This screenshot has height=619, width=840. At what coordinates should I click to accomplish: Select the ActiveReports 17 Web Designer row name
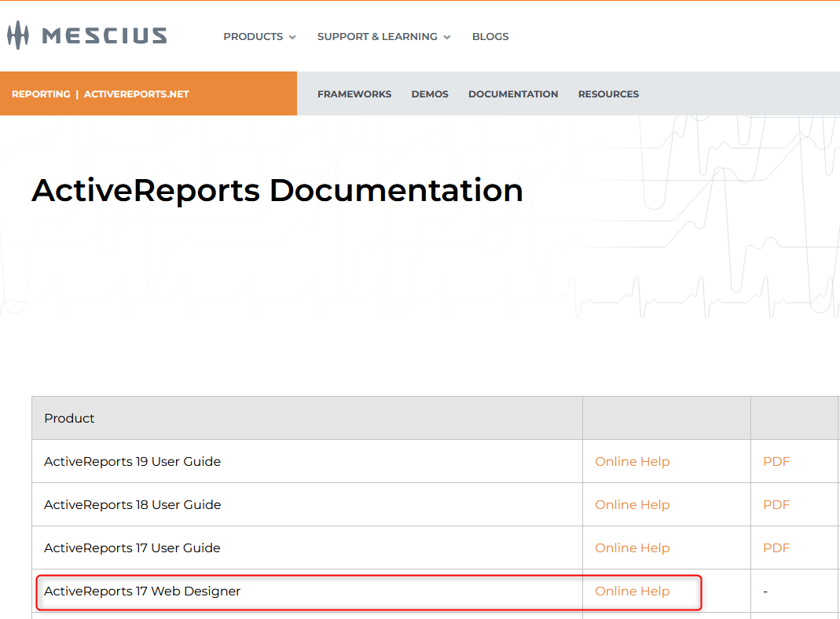(x=142, y=592)
